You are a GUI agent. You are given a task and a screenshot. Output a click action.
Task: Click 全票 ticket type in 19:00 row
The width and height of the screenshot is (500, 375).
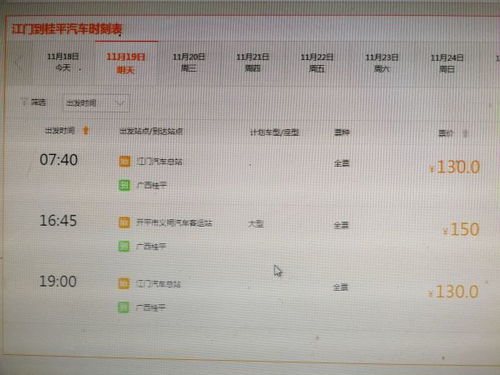[x=341, y=287]
